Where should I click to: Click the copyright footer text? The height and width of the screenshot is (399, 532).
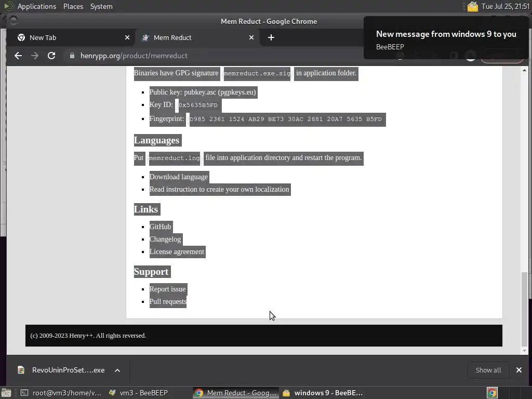point(88,336)
